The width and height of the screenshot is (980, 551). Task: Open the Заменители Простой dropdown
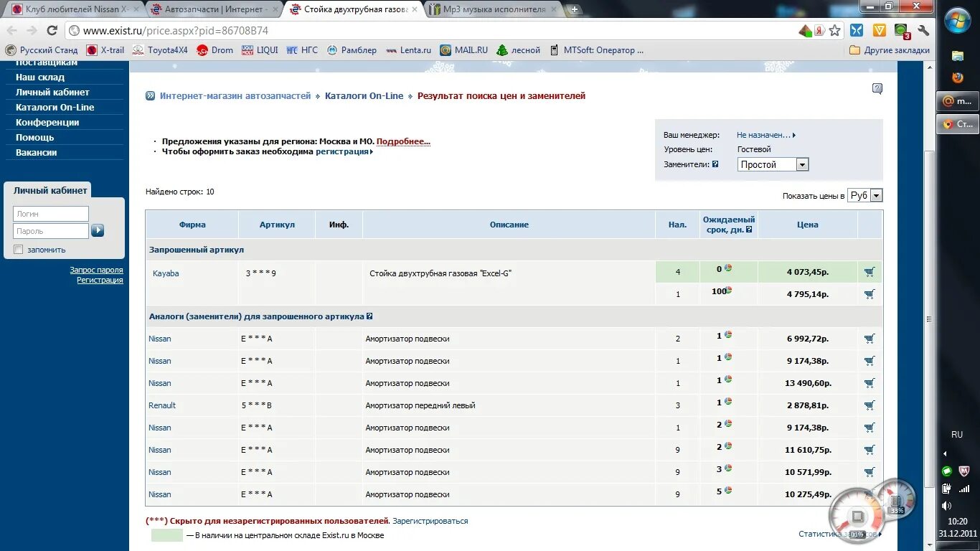coord(773,164)
